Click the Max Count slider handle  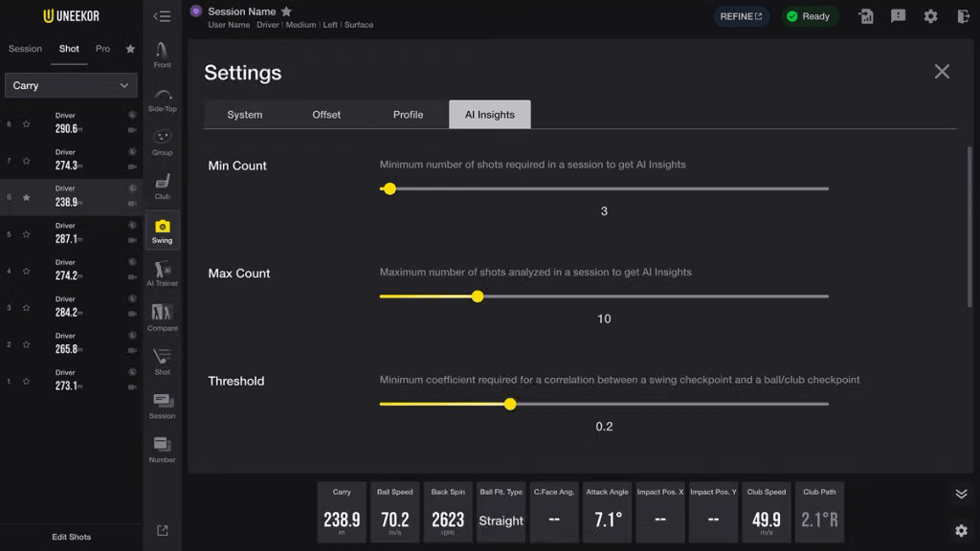pos(478,297)
